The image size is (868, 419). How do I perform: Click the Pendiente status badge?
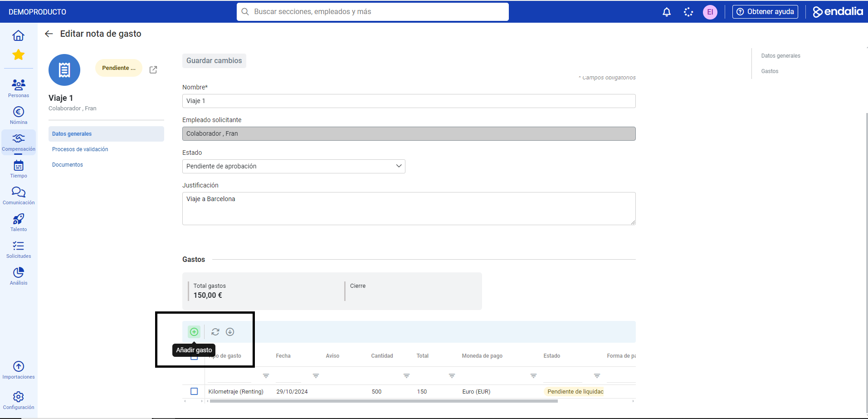tap(119, 68)
